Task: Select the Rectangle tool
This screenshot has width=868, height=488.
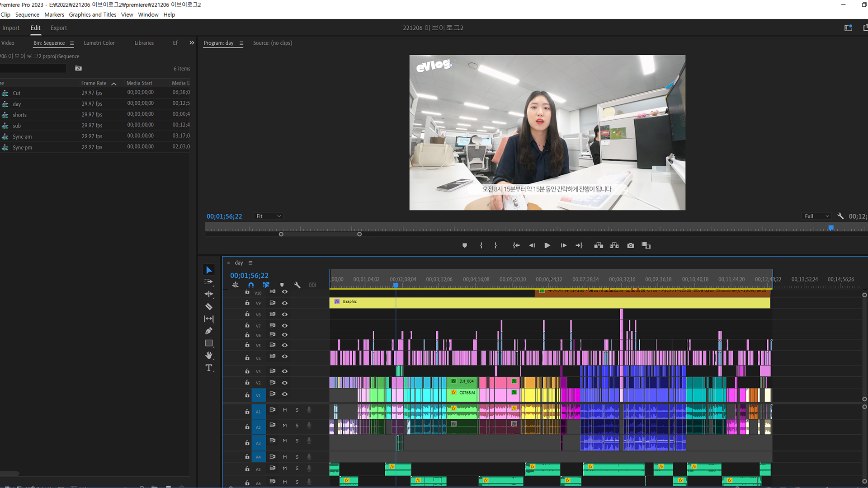Action: coord(209,343)
